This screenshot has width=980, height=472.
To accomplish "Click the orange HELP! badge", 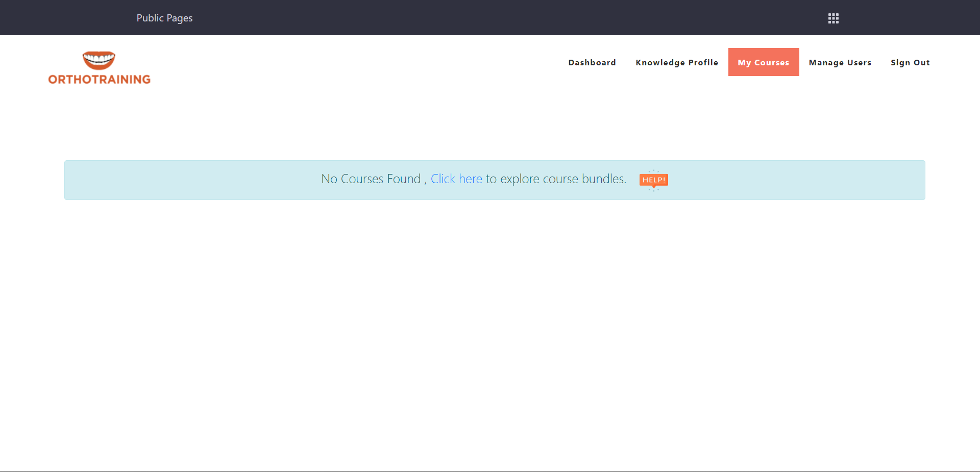I will (653, 180).
